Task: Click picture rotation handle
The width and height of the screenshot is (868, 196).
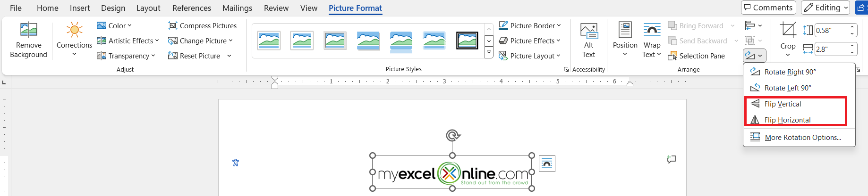Action: pos(452,136)
